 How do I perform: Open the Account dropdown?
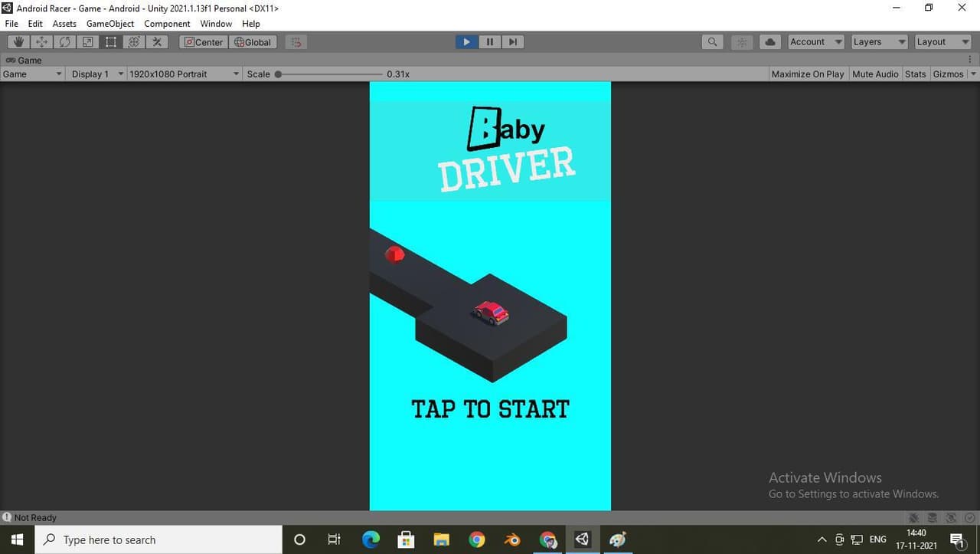click(816, 42)
